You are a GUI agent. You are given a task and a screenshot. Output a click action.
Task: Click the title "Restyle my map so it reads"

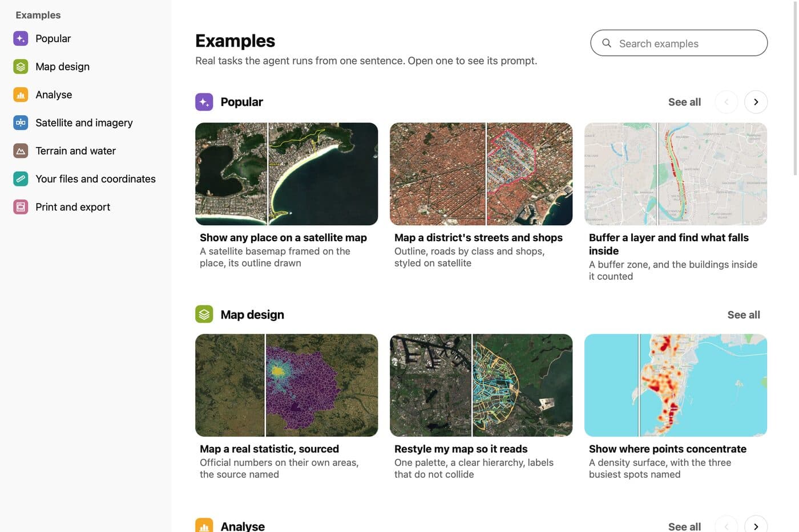coord(461,449)
